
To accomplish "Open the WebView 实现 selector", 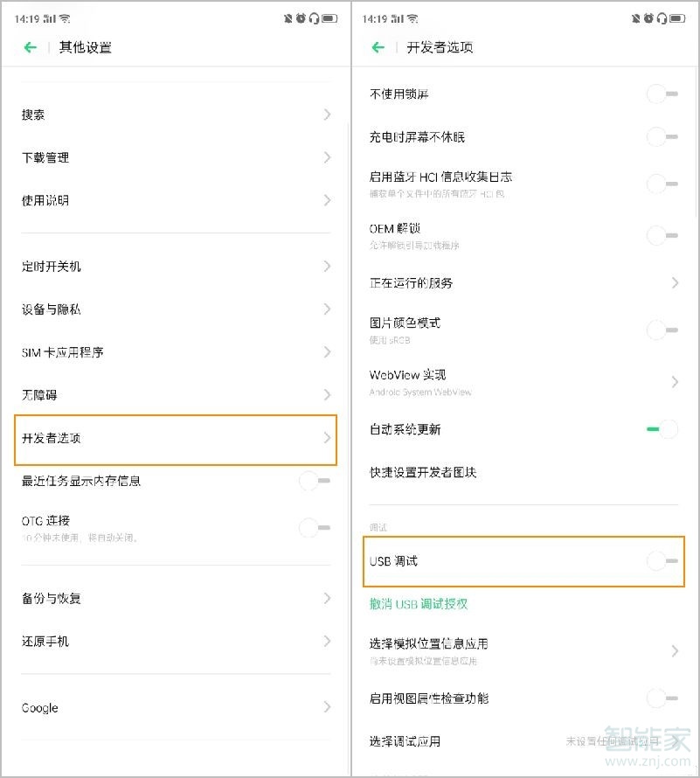I will tap(523, 381).
